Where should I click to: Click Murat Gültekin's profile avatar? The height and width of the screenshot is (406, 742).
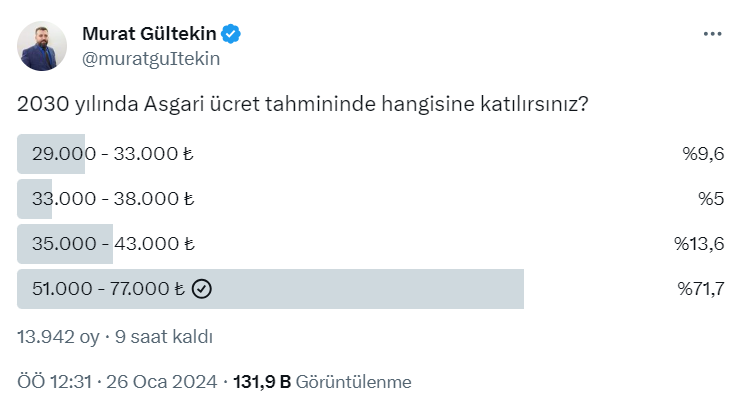click(43, 46)
